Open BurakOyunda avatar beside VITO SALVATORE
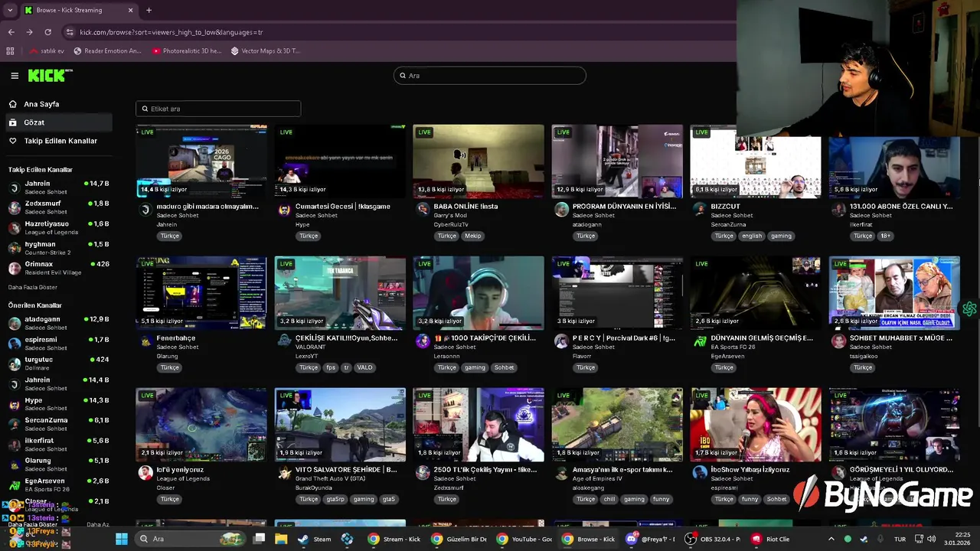This screenshot has height=551, width=980. click(x=284, y=473)
